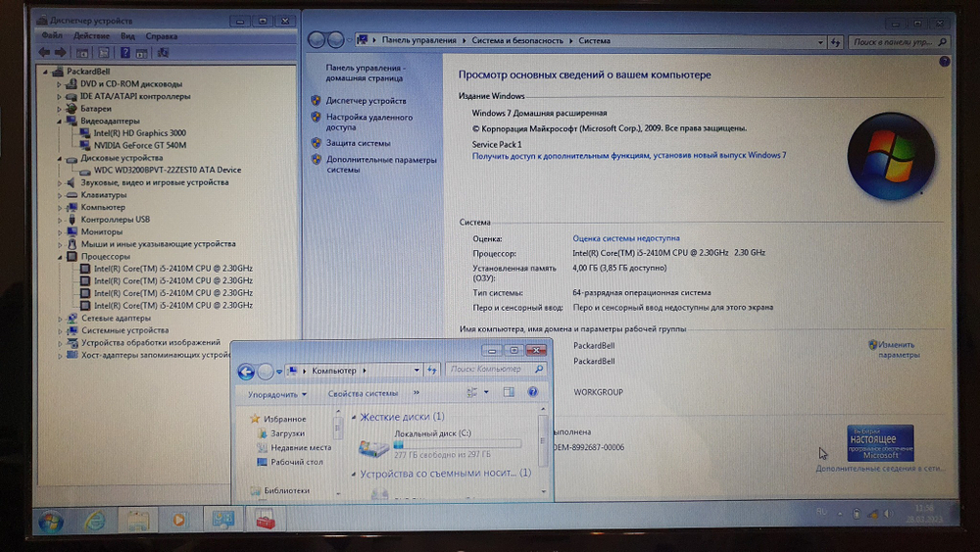
Task: Select the Клавиатуры category
Action: [x=103, y=195]
